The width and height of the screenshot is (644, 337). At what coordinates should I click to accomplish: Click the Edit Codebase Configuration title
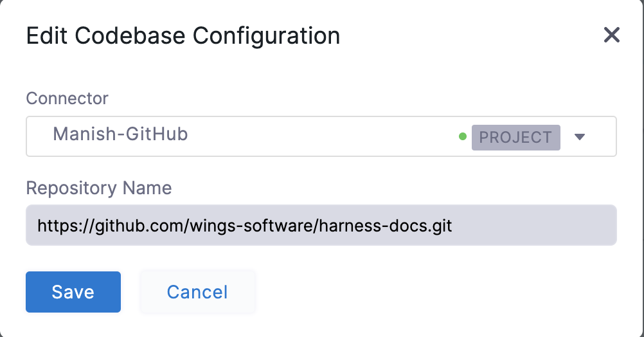point(183,36)
